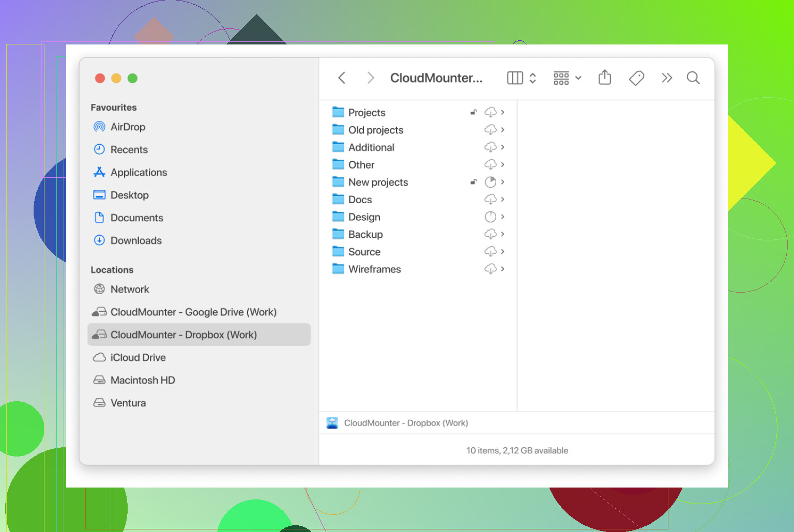Expand Docs folder chevron
794x532 pixels.
pyautogui.click(x=502, y=200)
